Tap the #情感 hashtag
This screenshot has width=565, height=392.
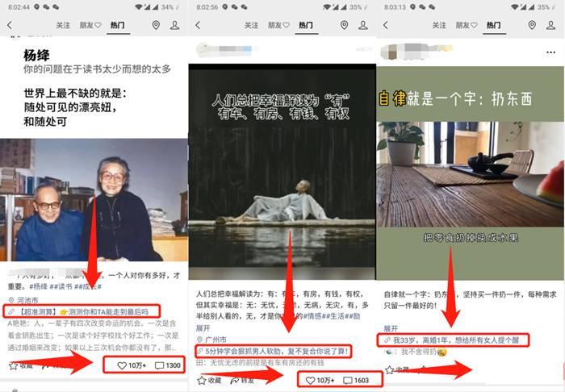[x=312, y=316]
